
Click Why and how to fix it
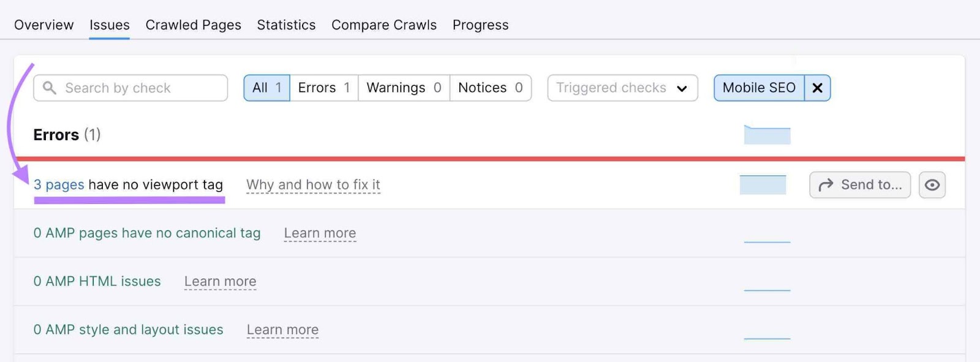pyautogui.click(x=313, y=184)
